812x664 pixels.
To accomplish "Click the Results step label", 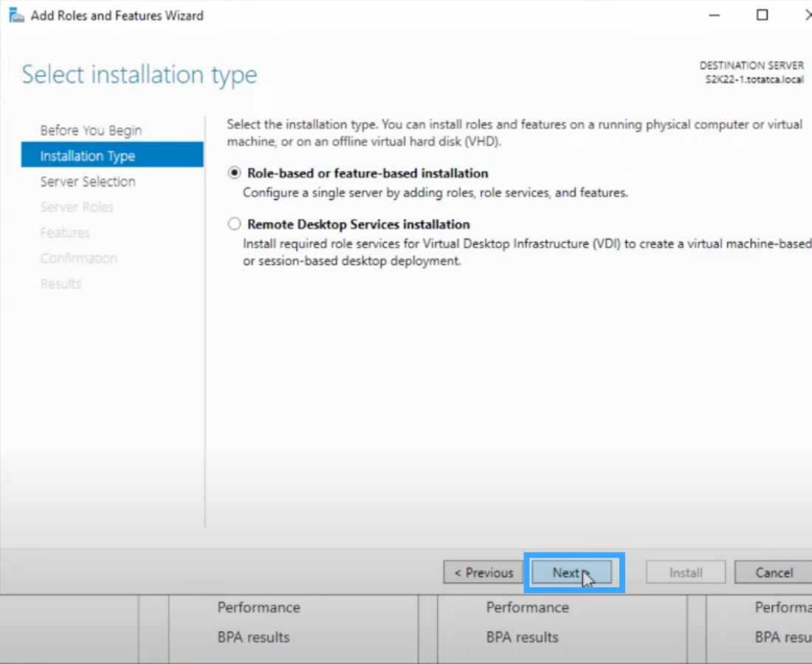I will tap(61, 283).
